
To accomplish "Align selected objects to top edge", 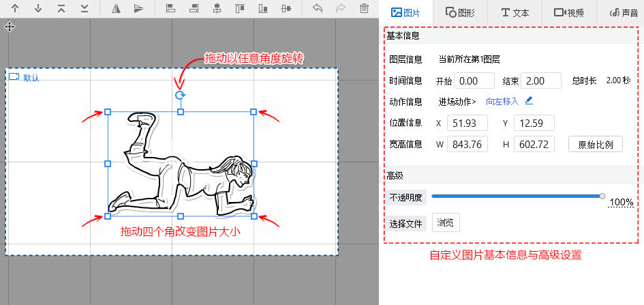I will [x=240, y=8].
